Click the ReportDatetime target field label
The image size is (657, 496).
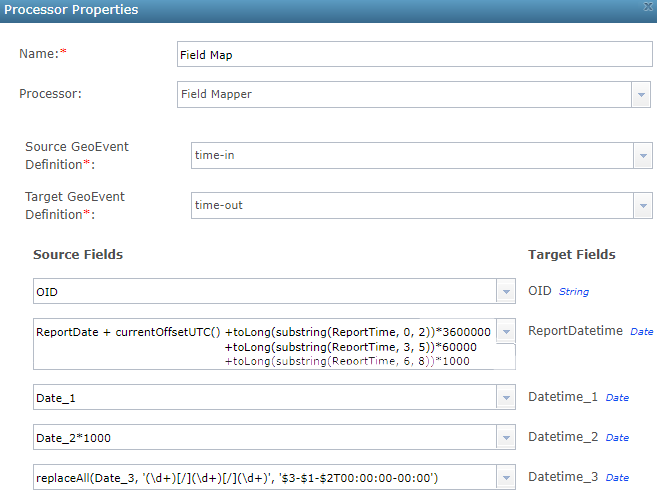point(575,331)
